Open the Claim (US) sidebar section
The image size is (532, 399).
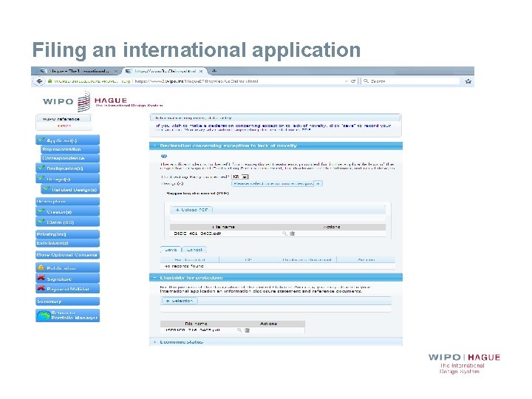[67, 222]
